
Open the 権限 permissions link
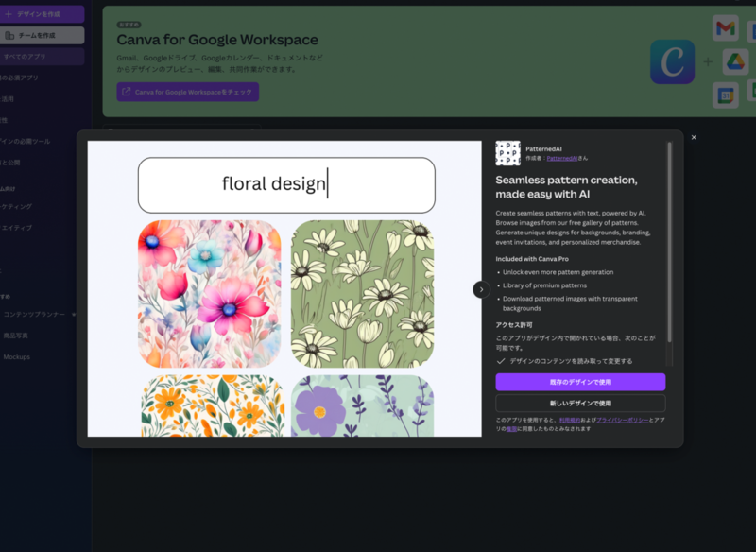[511, 428]
